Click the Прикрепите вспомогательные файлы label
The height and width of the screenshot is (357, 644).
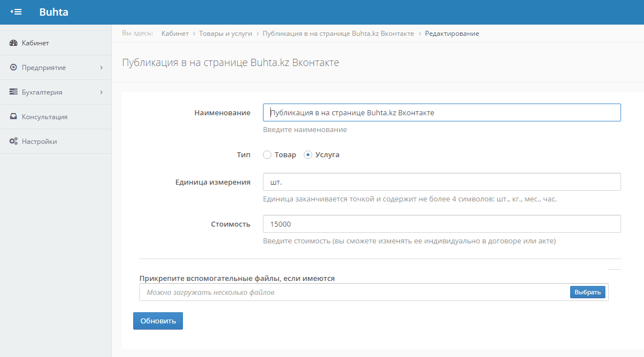tap(237, 279)
